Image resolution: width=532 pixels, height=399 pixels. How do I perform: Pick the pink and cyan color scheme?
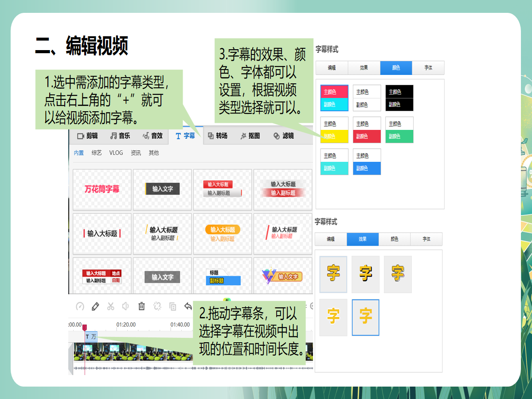coord(334,98)
